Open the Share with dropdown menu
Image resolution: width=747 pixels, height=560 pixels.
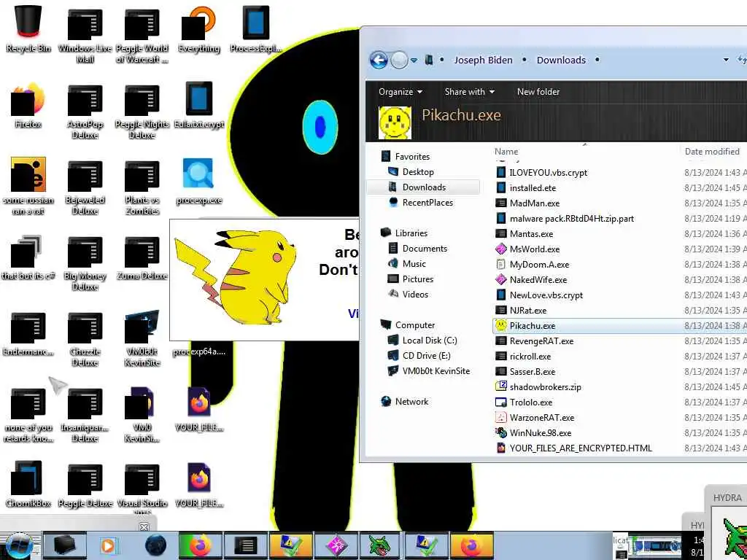point(469,92)
